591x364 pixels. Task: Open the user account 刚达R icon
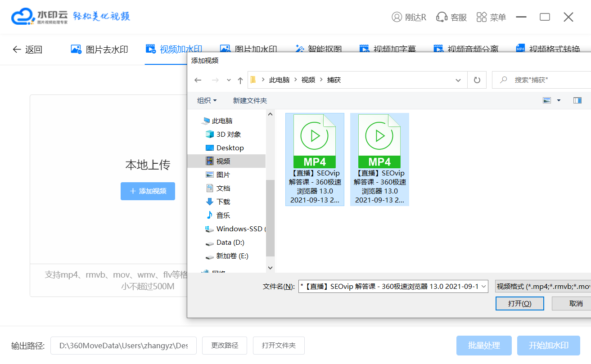click(x=397, y=17)
